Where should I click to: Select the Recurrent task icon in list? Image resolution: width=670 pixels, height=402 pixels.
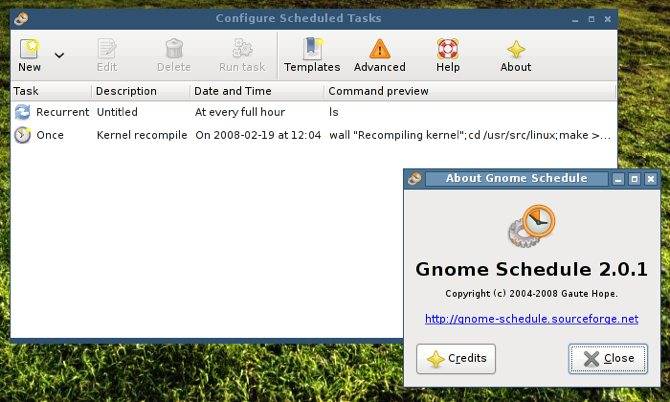[x=22, y=112]
